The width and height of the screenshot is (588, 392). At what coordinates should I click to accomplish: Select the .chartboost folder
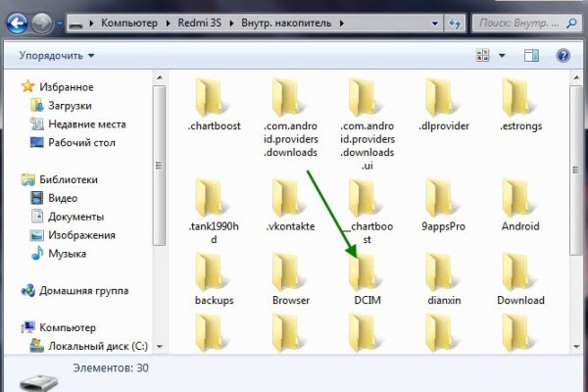pyautogui.click(x=214, y=101)
